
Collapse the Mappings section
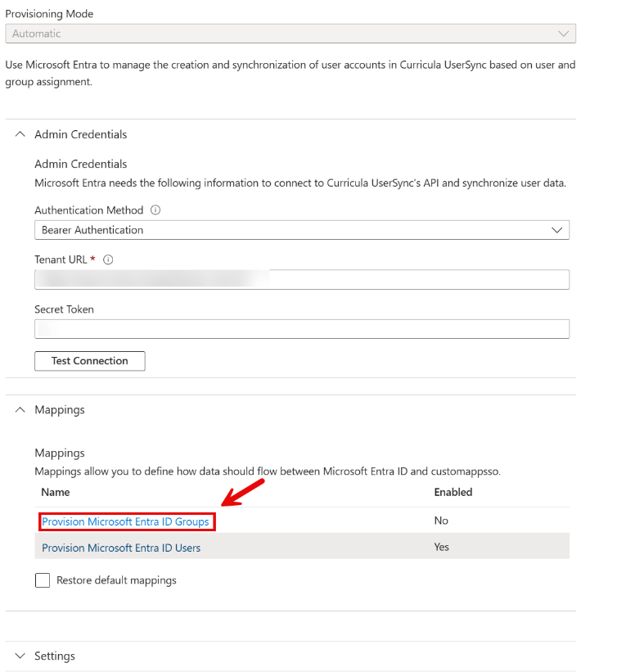click(x=20, y=409)
